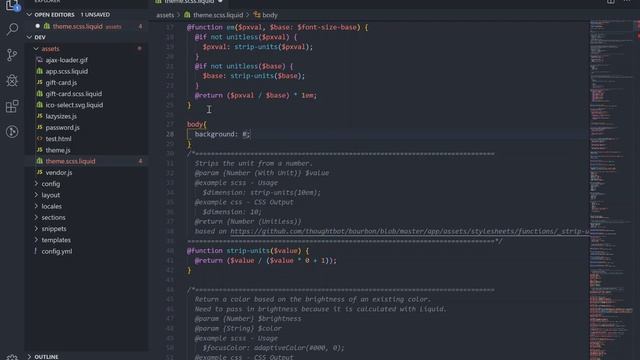Expand the layout folder

[x=36, y=195]
